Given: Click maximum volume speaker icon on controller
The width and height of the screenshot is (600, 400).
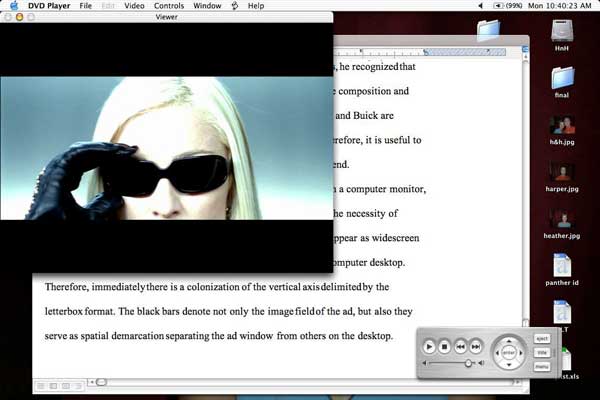Looking at the screenshot, I should click(x=481, y=363).
